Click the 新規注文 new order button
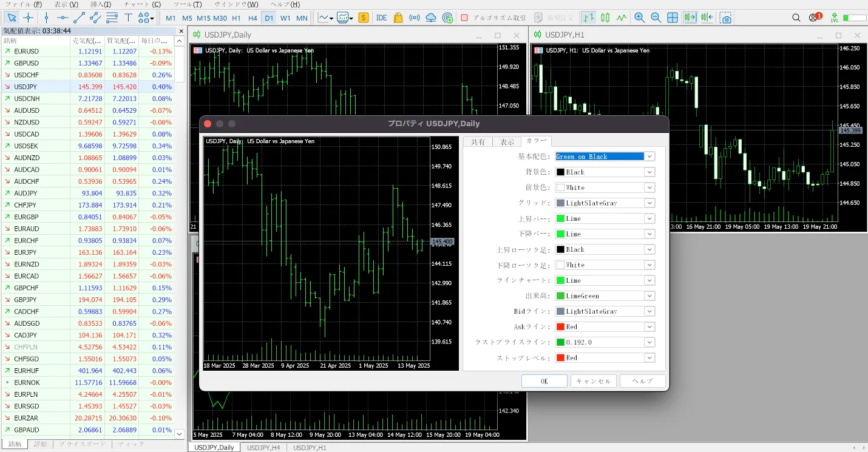The image size is (868, 452). tap(554, 18)
